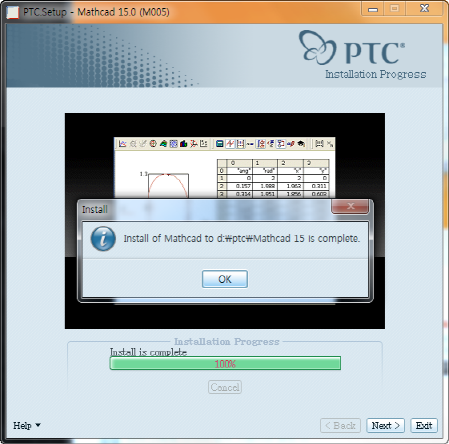Close the Install message dialog
This screenshot has width=449, height=444.
350,206
